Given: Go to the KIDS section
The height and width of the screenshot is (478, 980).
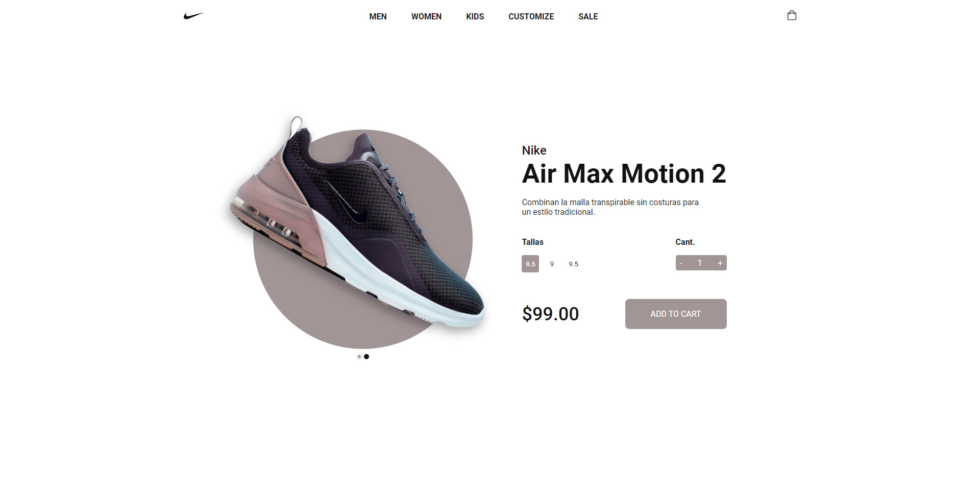Looking at the screenshot, I should coord(475,16).
